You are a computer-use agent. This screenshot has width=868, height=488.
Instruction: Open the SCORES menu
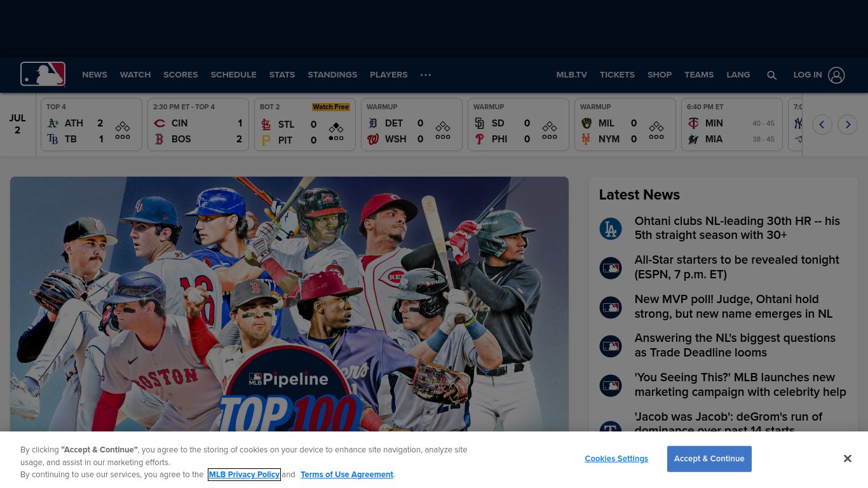[x=180, y=75]
